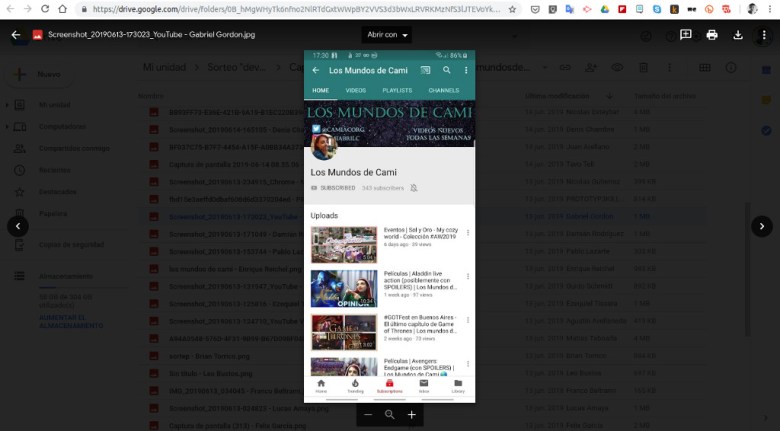This screenshot has height=431, width=780.
Task: Go to previous file with left arrow
Action: 18,226
